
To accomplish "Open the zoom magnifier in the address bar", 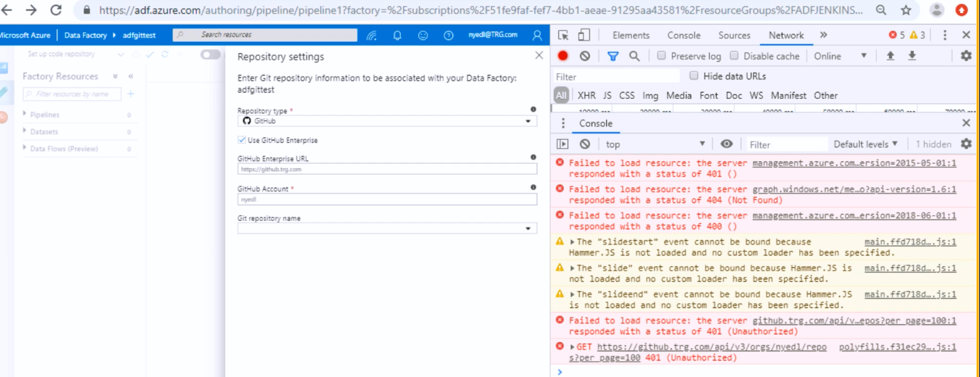I will [x=881, y=10].
